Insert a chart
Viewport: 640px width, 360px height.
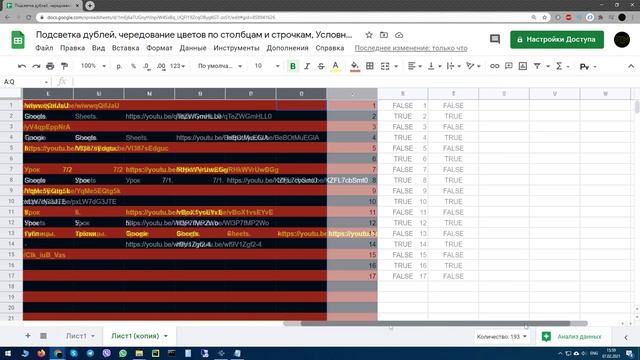522,66
